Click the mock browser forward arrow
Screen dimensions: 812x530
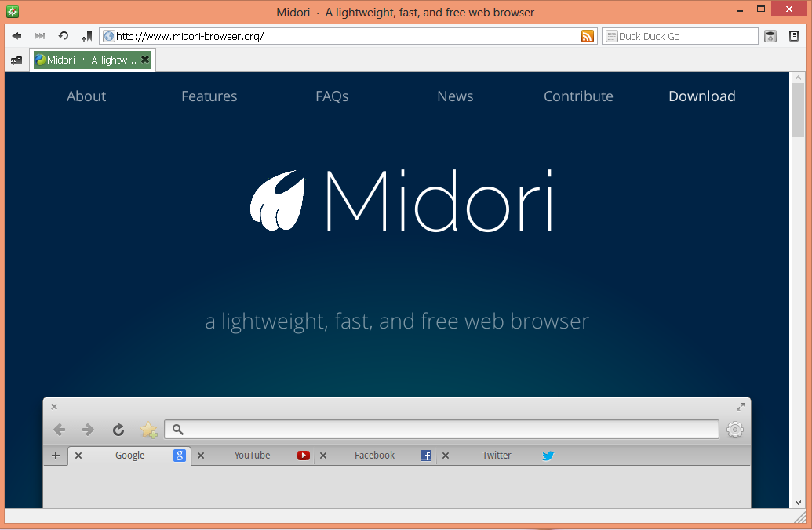pyautogui.click(x=88, y=430)
